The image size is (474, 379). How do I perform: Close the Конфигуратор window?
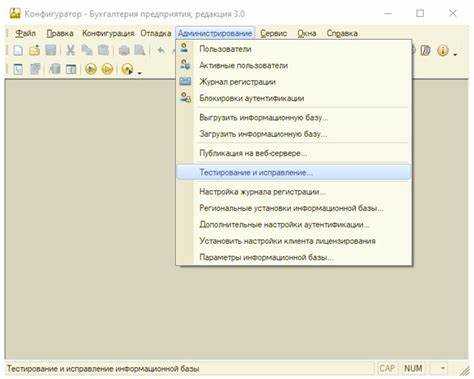click(452, 14)
